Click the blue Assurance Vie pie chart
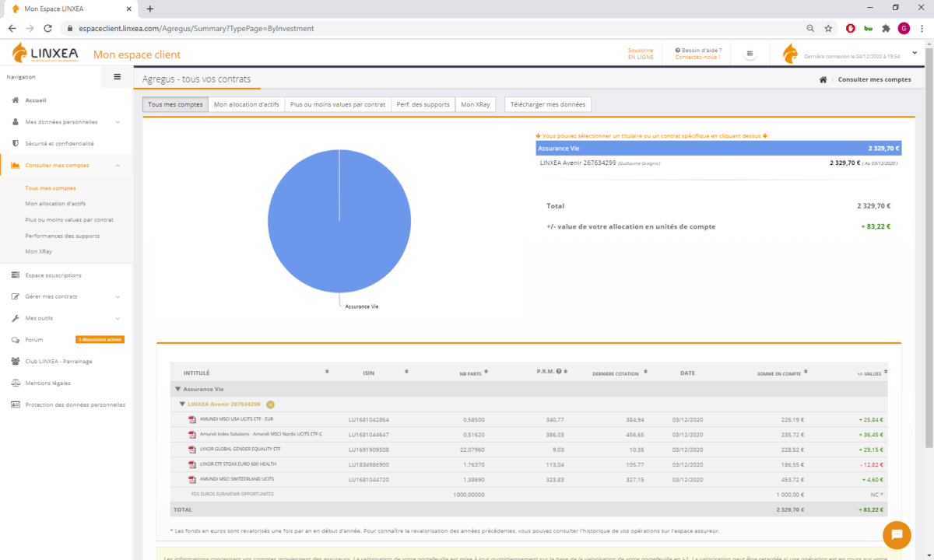 click(x=339, y=221)
